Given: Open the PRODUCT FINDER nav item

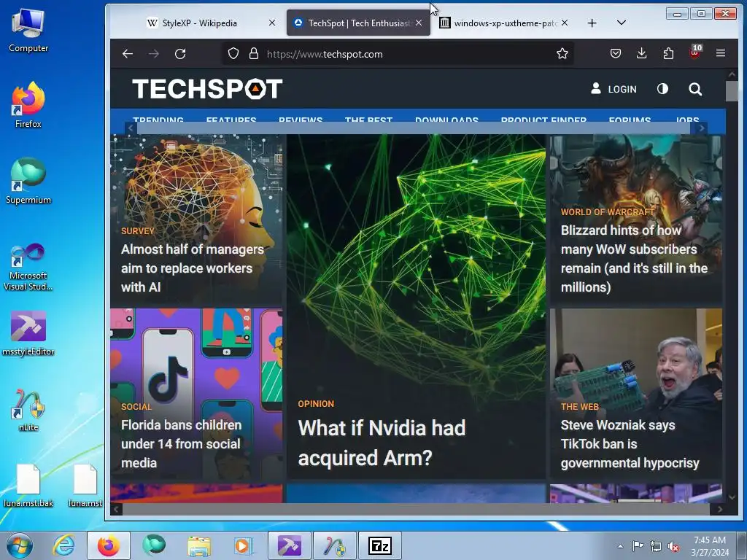Looking at the screenshot, I should 543,119.
